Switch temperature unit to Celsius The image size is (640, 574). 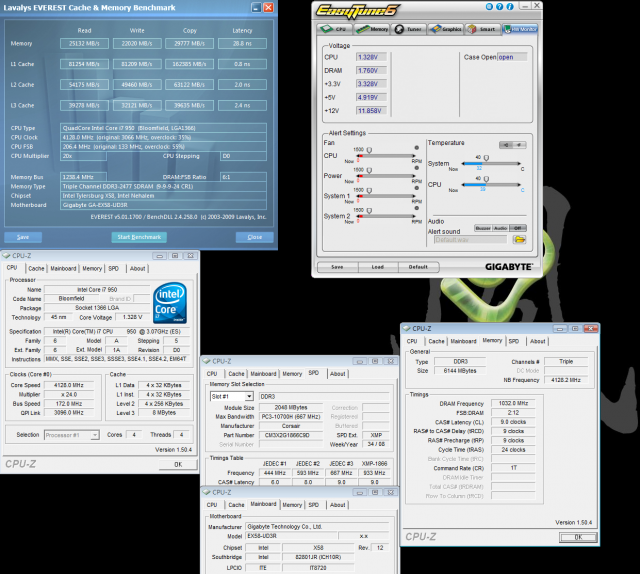tap(506, 145)
